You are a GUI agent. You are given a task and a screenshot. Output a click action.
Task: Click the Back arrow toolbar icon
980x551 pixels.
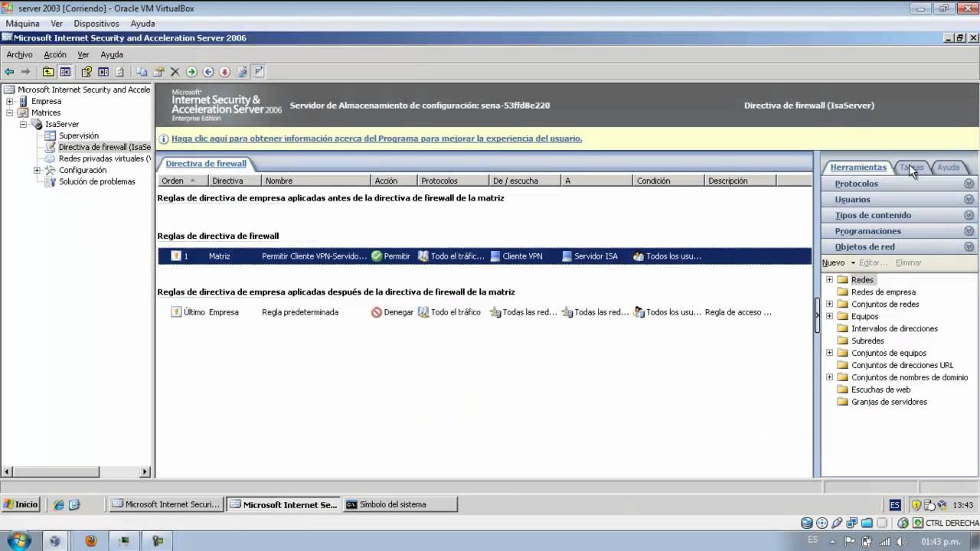click(9, 72)
